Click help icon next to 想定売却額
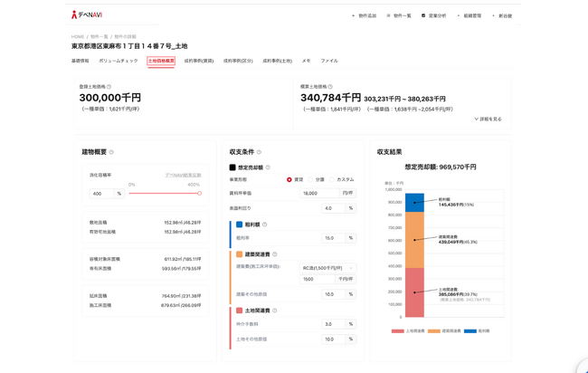Screen dimensions: 588x373 [268, 167]
